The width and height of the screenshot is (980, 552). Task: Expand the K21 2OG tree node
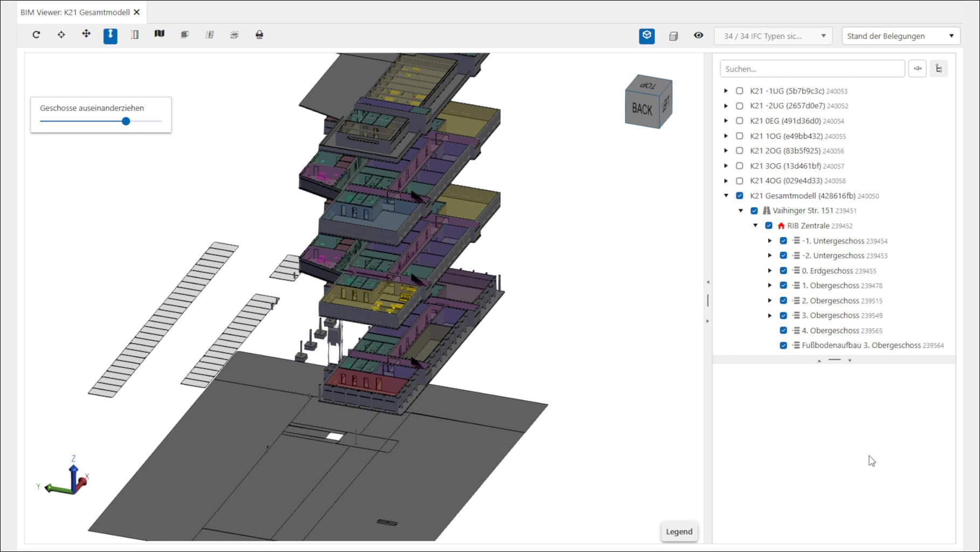(x=726, y=151)
